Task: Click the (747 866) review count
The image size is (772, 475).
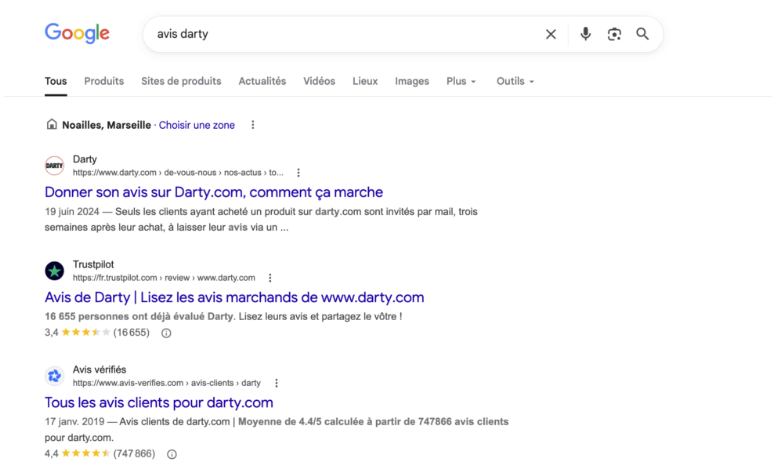Action: coord(134,453)
